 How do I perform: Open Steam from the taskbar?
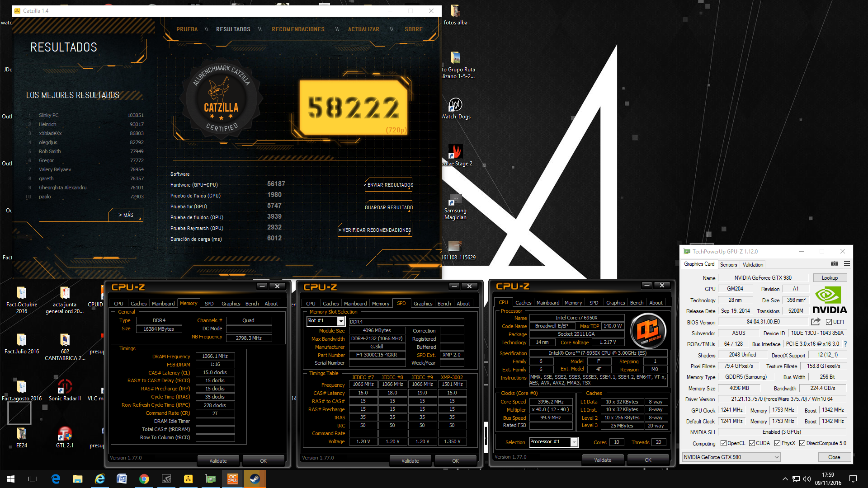pos(255,479)
